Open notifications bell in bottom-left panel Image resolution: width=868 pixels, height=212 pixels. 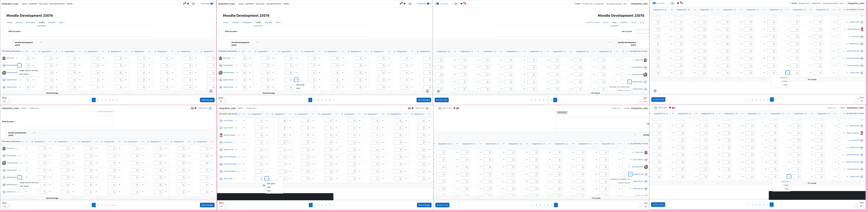pos(192,108)
